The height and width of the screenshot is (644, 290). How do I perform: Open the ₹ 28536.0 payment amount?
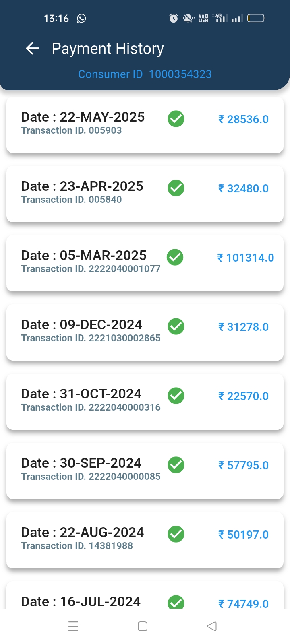tap(243, 120)
